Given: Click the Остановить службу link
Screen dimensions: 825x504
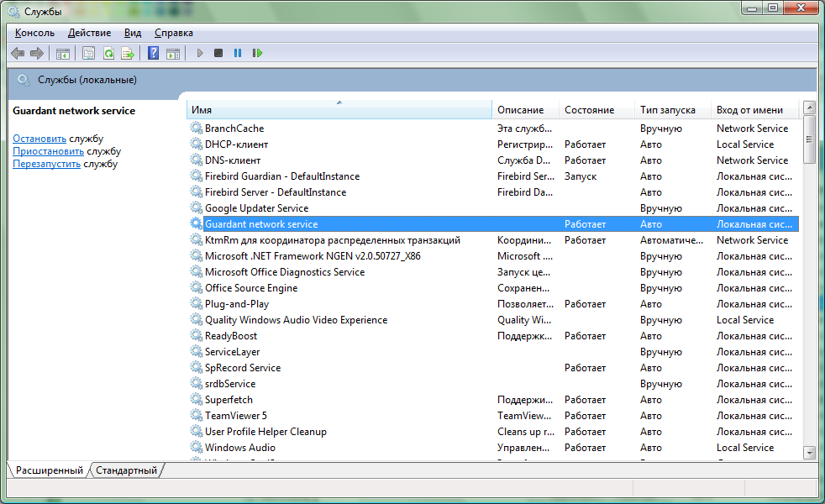Looking at the screenshot, I should (39, 139).
